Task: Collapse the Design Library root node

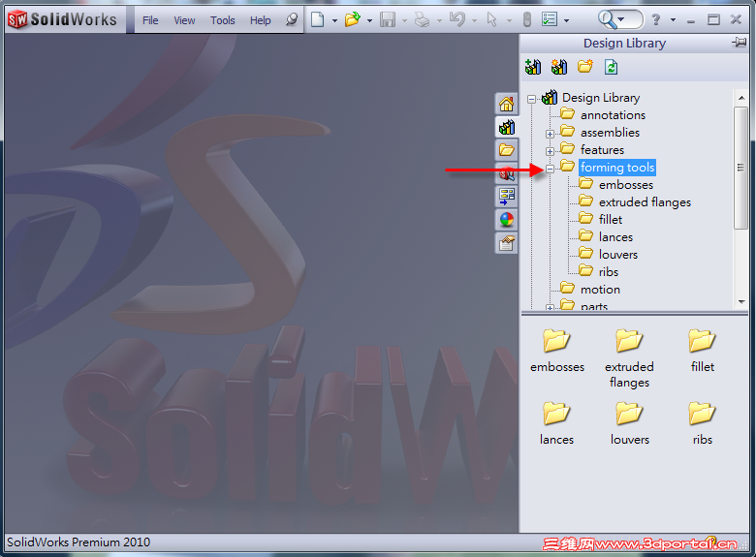Action: click(x=531, y=99)
